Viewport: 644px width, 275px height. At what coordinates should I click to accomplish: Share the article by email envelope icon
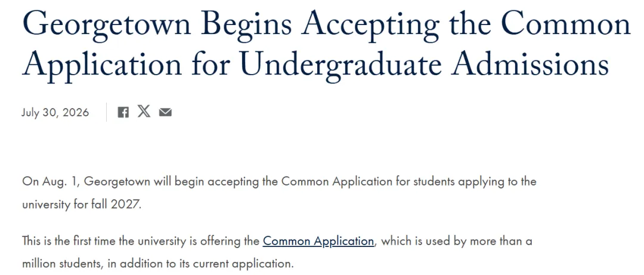tap(165, 112)
